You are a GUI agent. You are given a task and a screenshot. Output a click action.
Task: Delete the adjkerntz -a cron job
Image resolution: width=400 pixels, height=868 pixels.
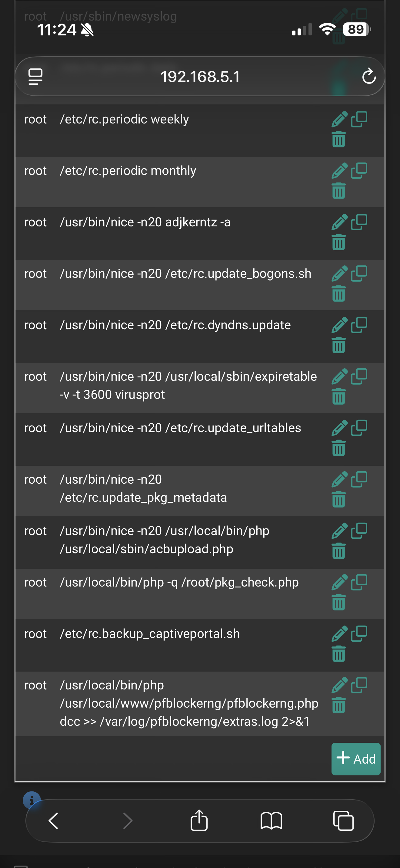338,242
